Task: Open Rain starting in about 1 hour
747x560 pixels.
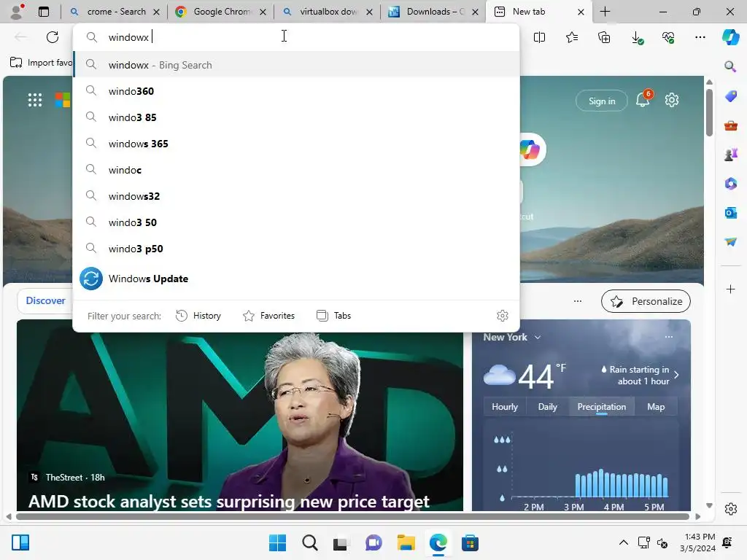Action: [640, 376]
